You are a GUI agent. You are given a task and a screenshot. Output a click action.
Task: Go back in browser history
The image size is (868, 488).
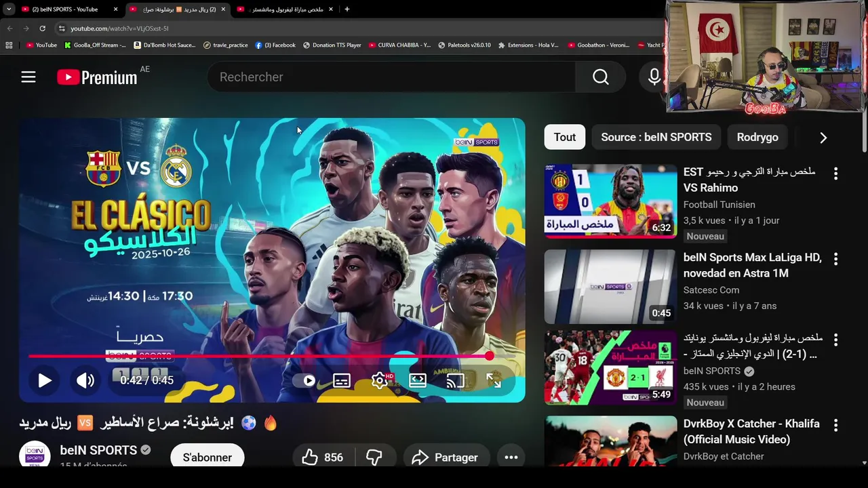pyautogui.click(x=9, y=28)
